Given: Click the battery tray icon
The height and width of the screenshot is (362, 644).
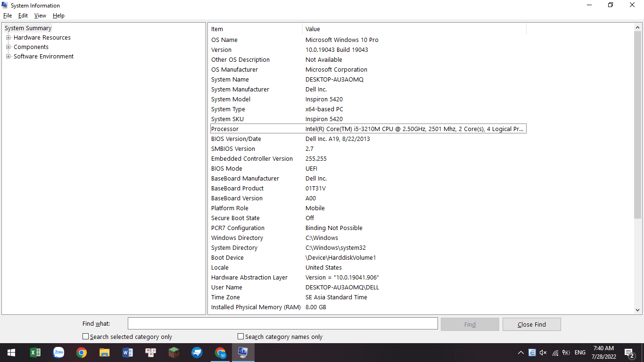Looking at the screenshot, I should point(566,353).
